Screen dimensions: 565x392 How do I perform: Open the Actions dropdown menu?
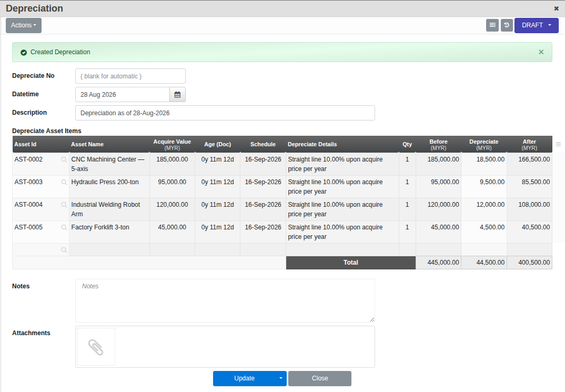point(24,25)
